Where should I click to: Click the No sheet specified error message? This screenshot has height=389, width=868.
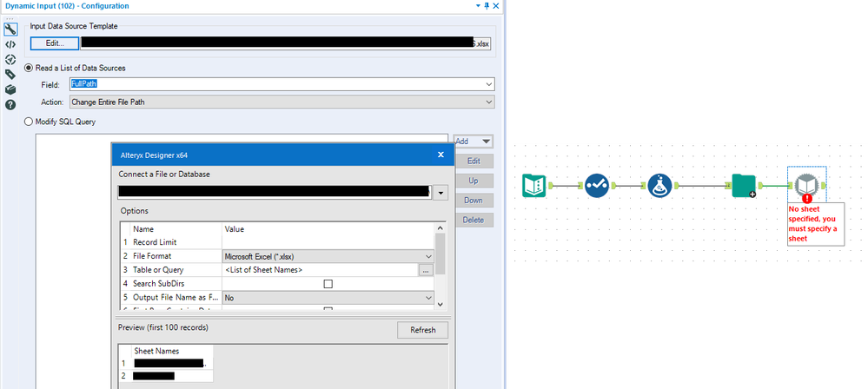pyautogui.click(x=815, y=224)
